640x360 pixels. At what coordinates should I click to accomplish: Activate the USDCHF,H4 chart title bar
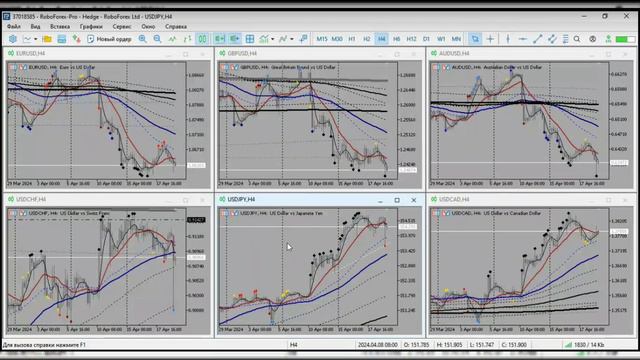pyautogui.click(x=108, y=200)
